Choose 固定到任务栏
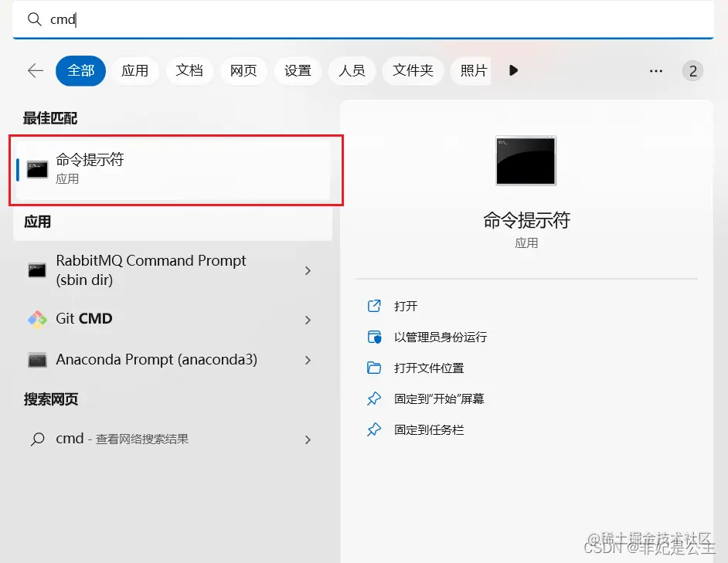This screenshot has width=728, height=563. tap(429, 430)
